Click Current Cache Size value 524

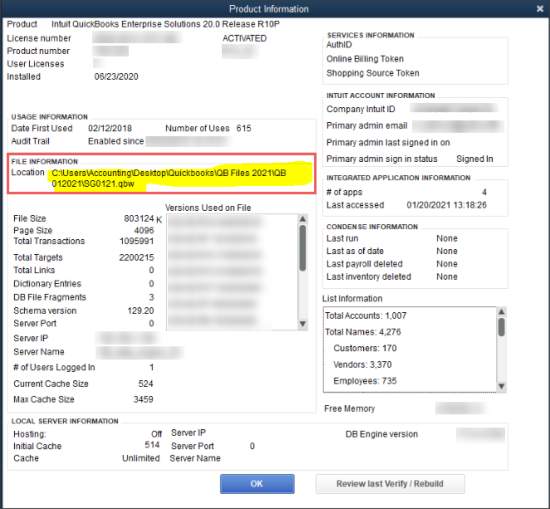pyautogui.click(x=146, y=384)
